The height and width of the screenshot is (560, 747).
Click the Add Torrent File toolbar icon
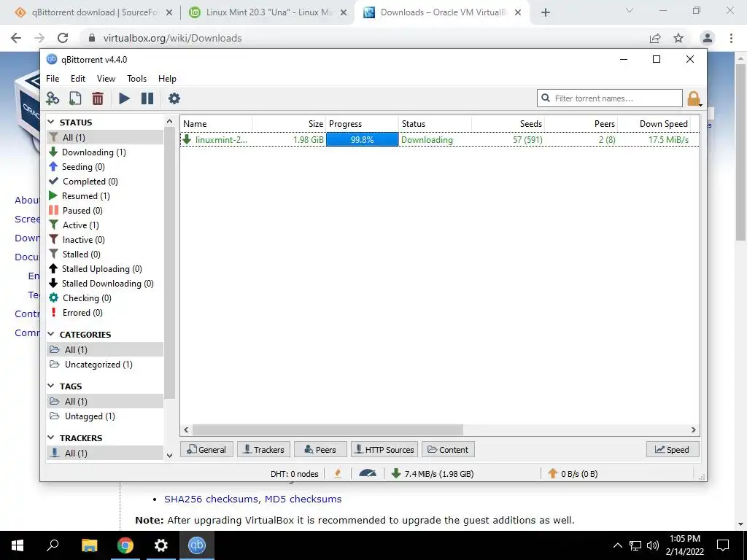[75, 98]
